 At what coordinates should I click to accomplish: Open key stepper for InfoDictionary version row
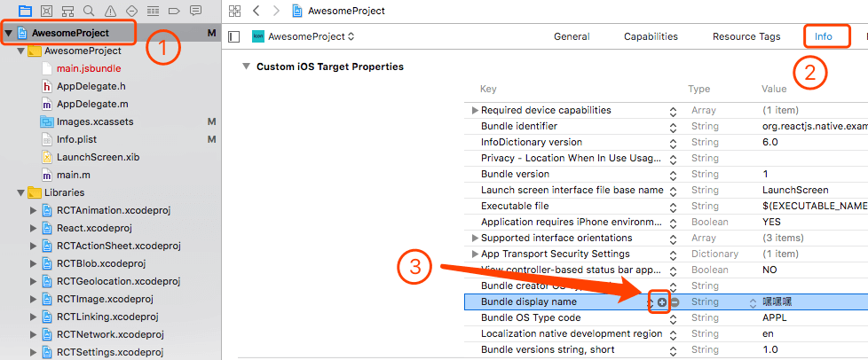tap(673, 144)
